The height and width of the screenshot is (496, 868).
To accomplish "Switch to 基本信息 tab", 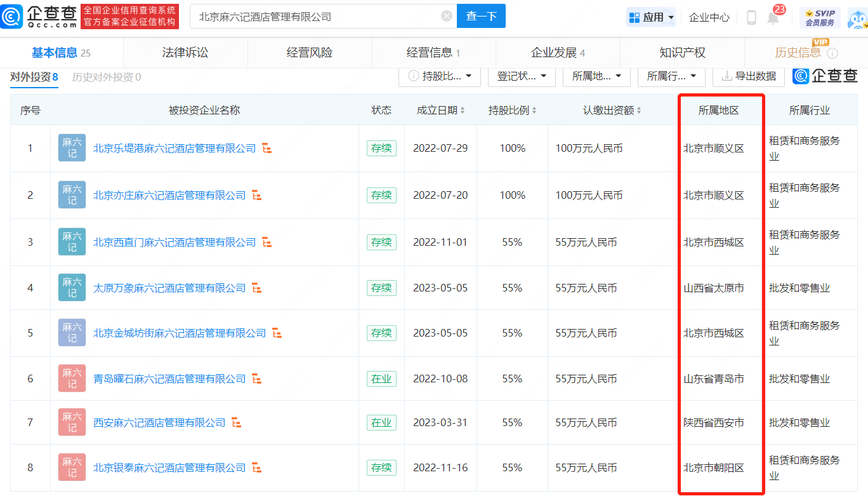I will pyautogui.click(x=62, y=53).
